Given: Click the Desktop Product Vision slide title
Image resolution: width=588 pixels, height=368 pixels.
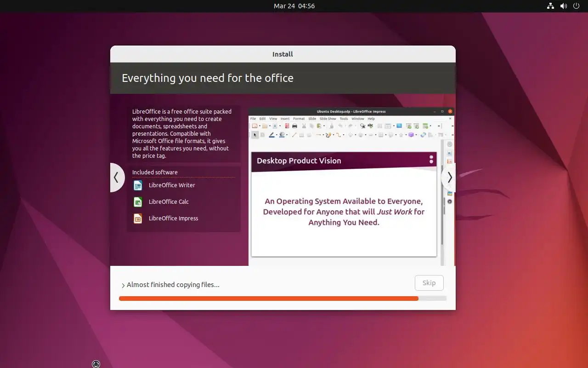Looking at the screenshot, I should pyautogui.click(x=299, y=161).
